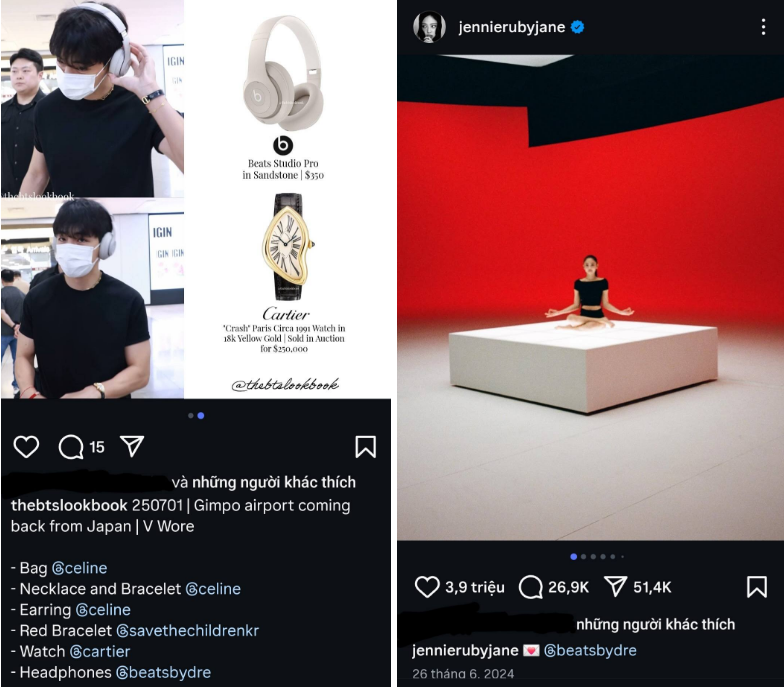Jump to first slide dot of BTS carousel

coord(190,416)
